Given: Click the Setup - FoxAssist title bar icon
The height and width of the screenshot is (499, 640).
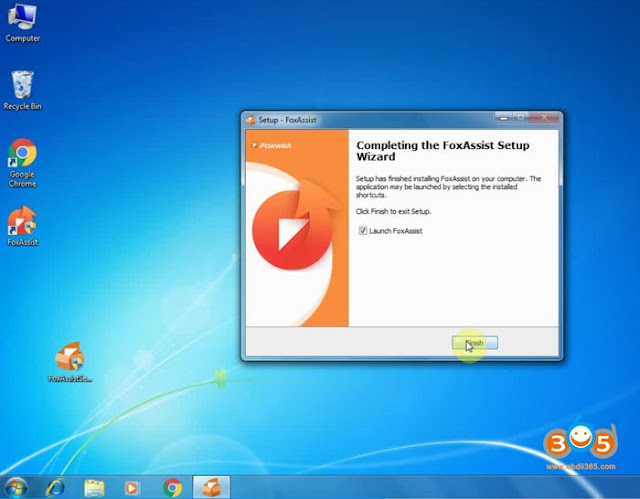Looking at the screenshot, I should (x=250, y=120).
